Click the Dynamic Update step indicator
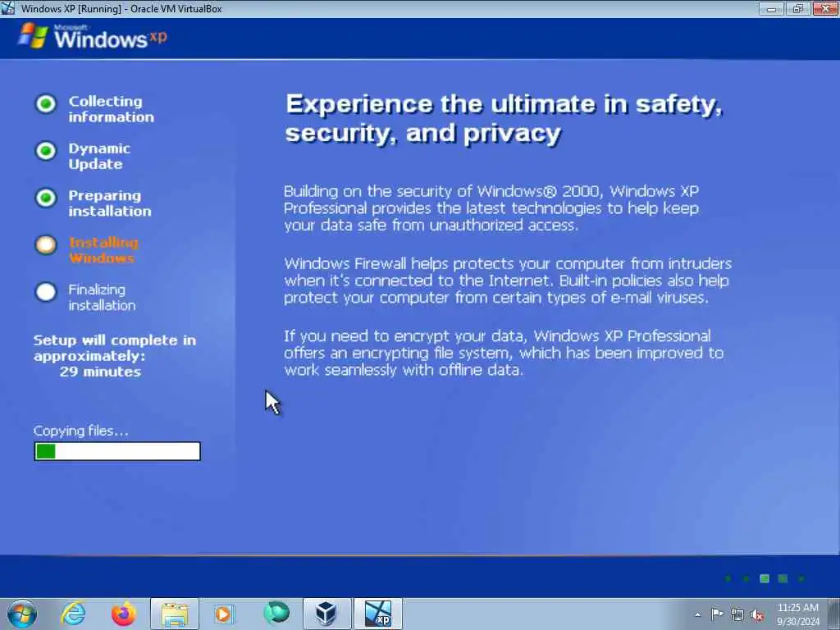This screenshot has width=840, height=630. pos(46,151)
